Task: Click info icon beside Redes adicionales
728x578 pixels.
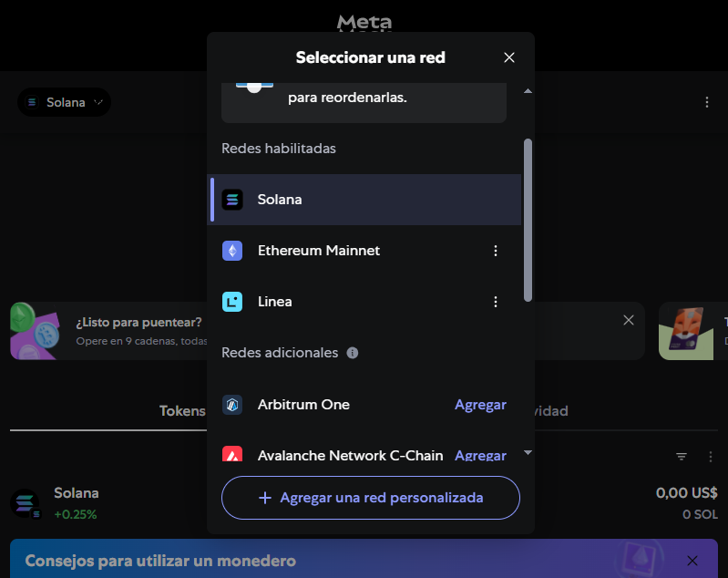Action: pos(353,353)
